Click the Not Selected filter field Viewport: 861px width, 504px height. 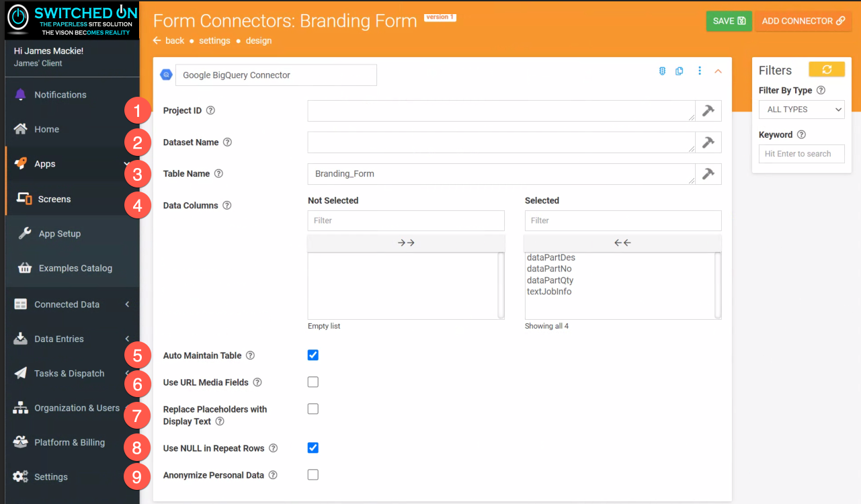point(406,220)
